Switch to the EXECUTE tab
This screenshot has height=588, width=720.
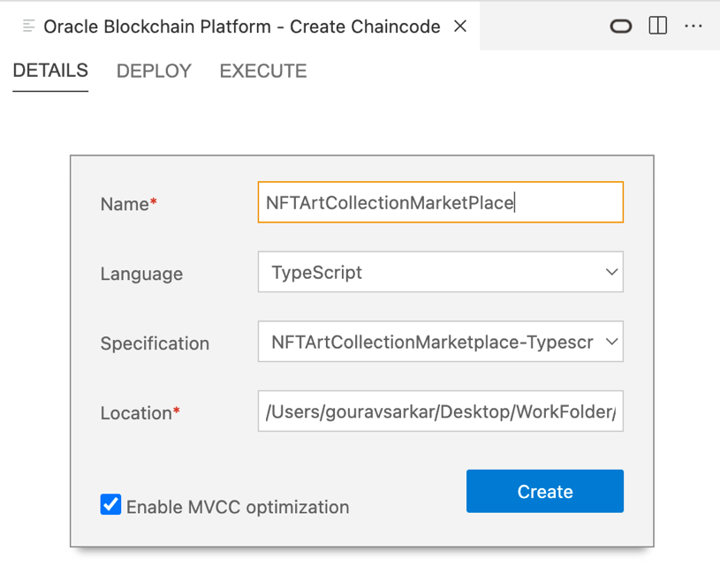tap(262, 71)
